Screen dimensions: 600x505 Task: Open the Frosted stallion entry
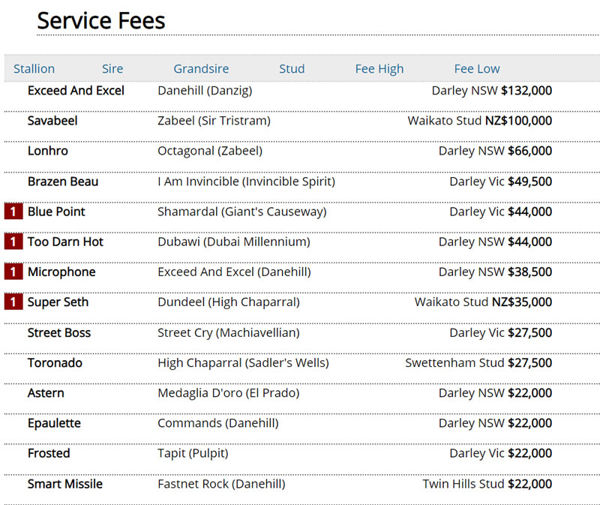49,453
